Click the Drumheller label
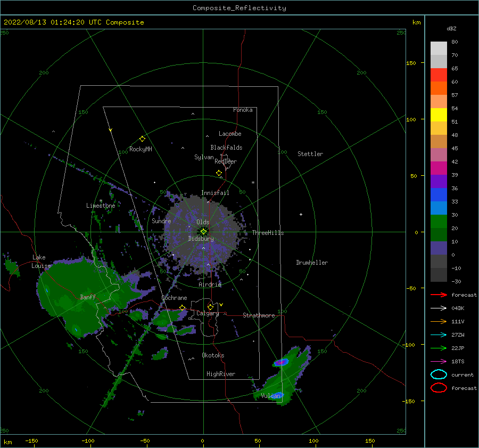The image size is (479, 448). [312, 263]
